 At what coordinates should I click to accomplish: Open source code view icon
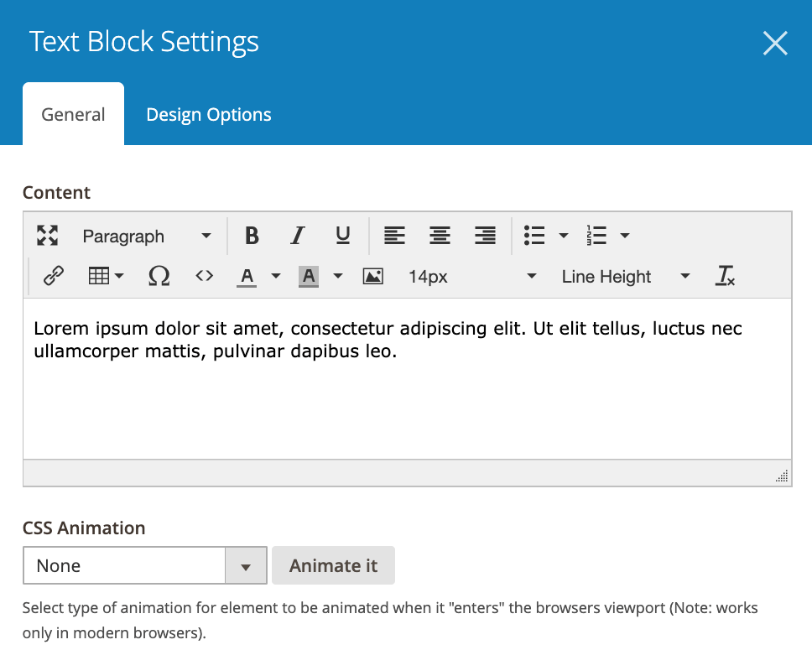204,276
